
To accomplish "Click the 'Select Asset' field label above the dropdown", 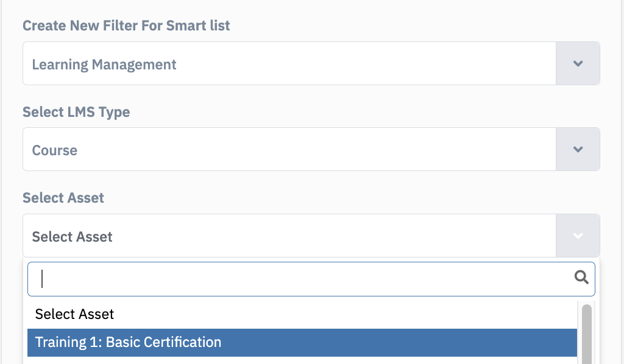I will 63,198.
